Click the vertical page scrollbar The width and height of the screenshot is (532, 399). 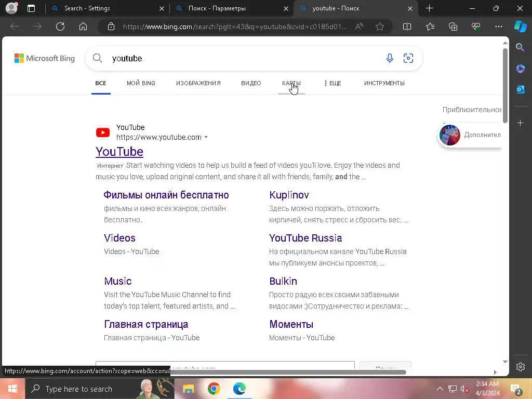(x=505, y=86)
